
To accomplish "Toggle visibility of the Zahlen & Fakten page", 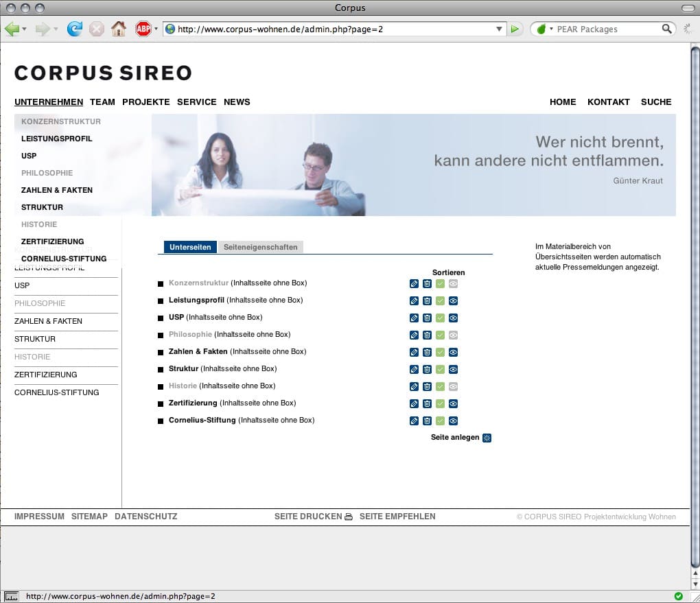I will pos(453,353).
